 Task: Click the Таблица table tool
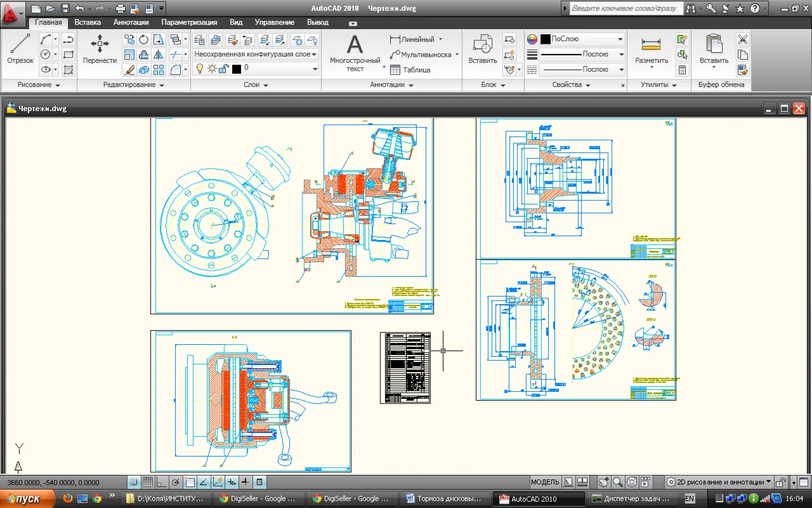tap(410, 70)
